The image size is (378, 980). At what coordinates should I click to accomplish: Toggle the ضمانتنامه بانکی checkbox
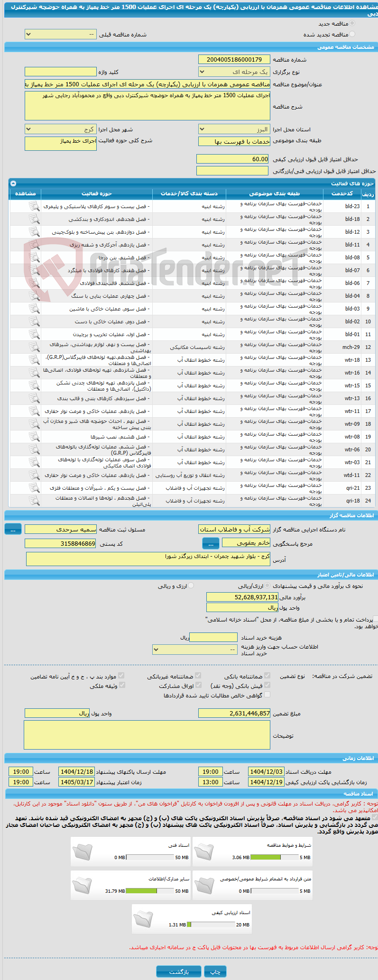pos(267,675)
